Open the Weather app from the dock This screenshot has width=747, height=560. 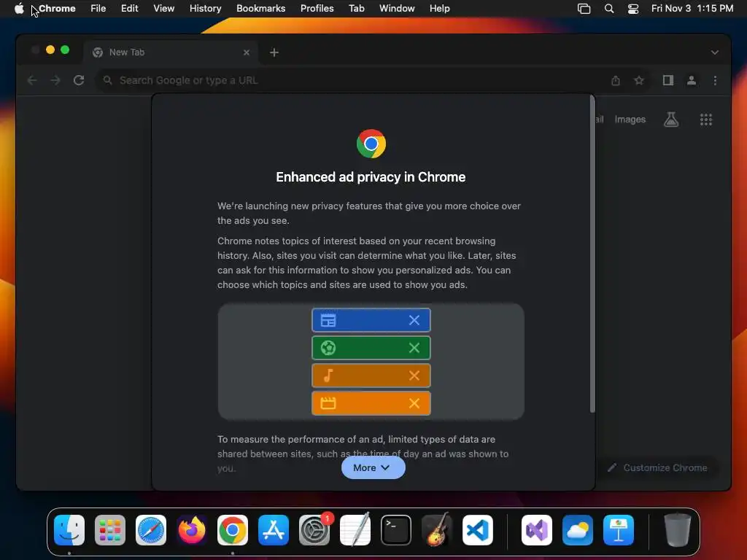(x=578, y=530)
